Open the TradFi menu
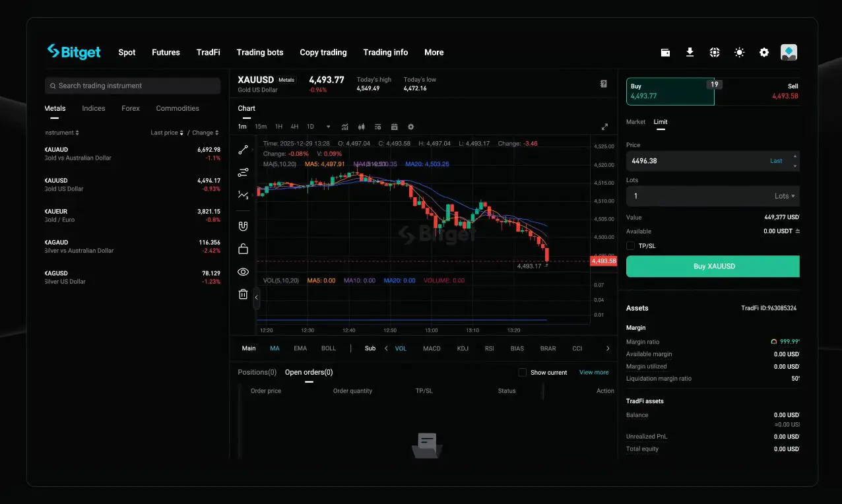Viewport: 842px width, 504px height. tap(208, 52)
